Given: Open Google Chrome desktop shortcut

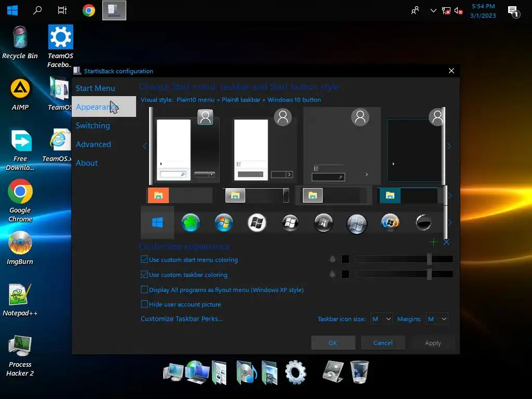Looking at the screenshot, I should click(20, 201).
